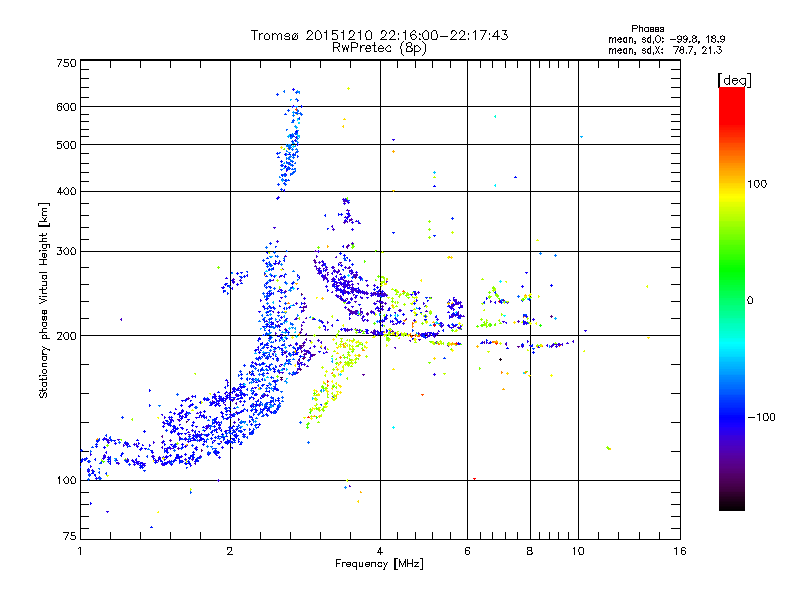Click the subtitle 'RwPretec (8p)'
This screenshot has width=800, height=600.
(x=379, y=48)
